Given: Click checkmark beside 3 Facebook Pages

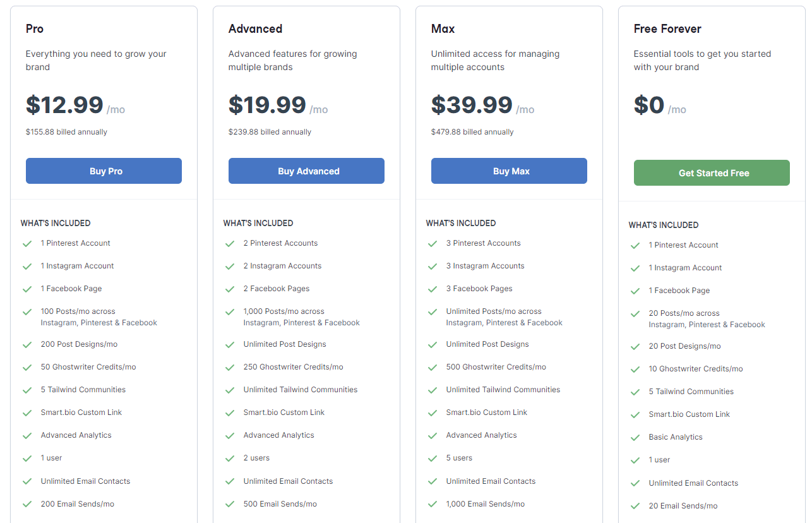Looking at the screenshot, I should click(433, 289).
